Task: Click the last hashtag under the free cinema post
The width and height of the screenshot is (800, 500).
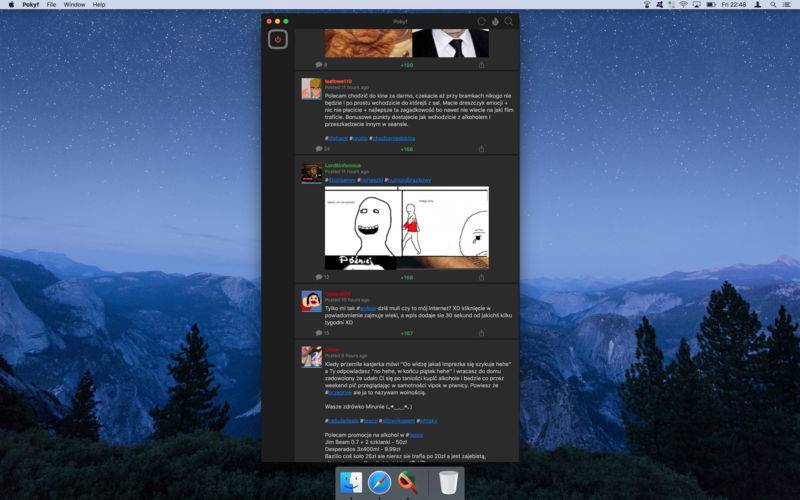Action: (x=392, y=138)
